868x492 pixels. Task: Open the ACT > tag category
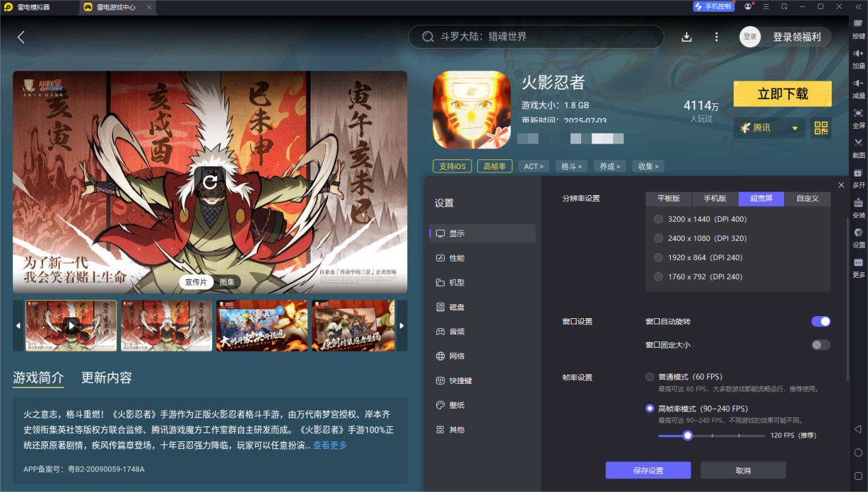(534, 166)
